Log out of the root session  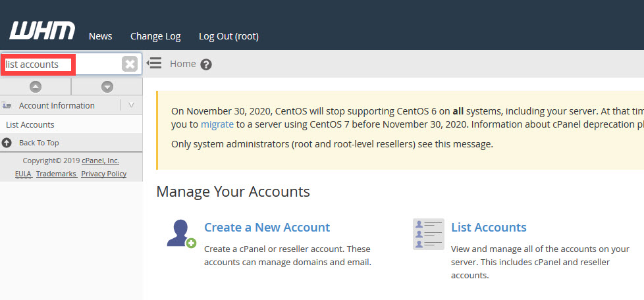click(x=228, y=36)
